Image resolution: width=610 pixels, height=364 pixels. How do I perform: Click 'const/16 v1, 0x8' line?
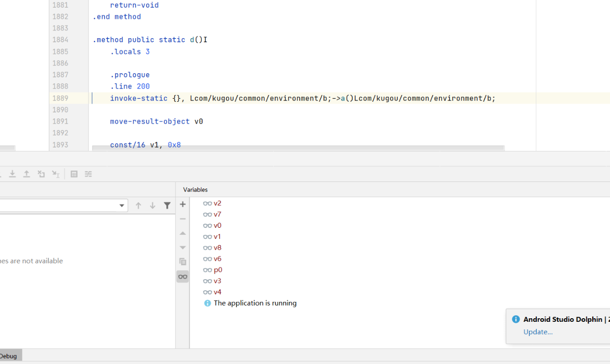(145, 145)
